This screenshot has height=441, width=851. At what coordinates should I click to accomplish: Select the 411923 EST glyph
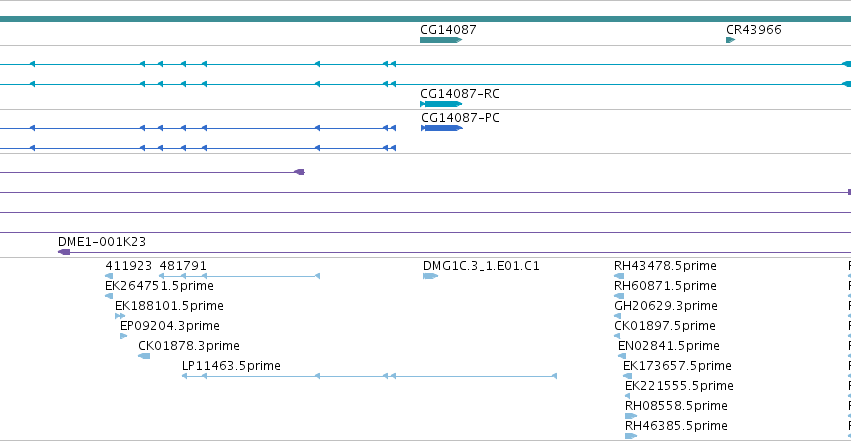(109, 276)
